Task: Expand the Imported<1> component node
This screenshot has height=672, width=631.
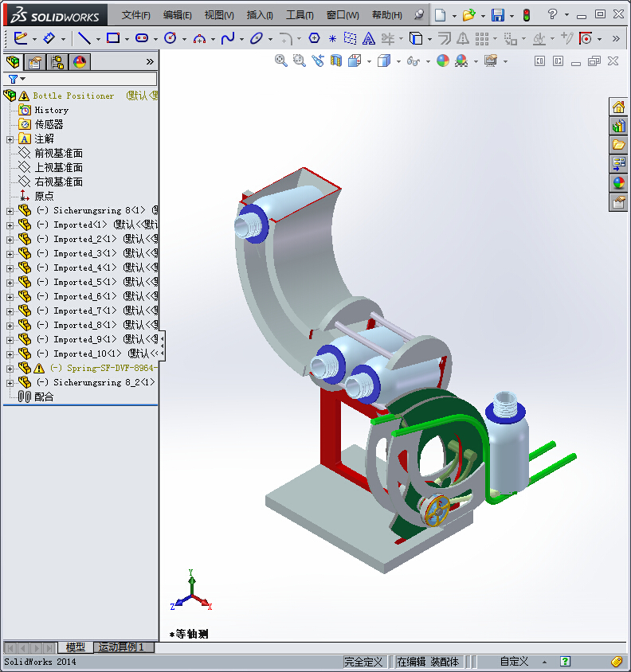Action: pyautogui.click(x=10, y=225)
